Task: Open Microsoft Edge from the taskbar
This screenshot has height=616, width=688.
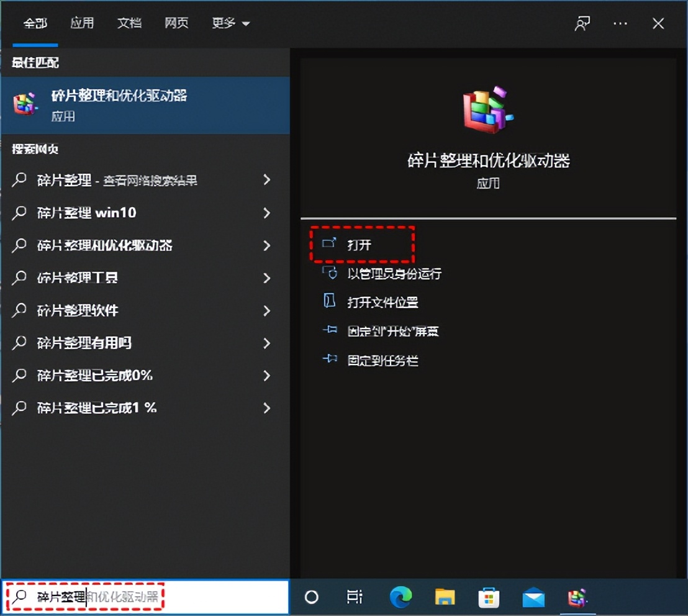Action: pyautogui.click(x=400, y=597)
